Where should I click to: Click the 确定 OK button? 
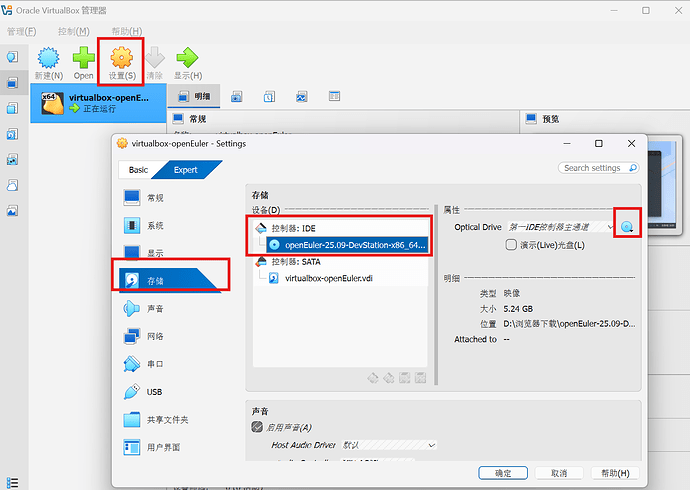(503, 473)
